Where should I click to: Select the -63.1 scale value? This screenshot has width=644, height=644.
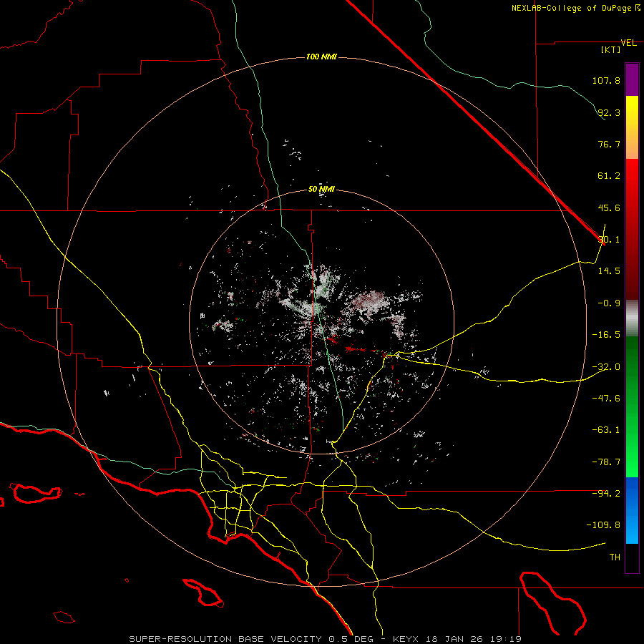pos(606,430)
